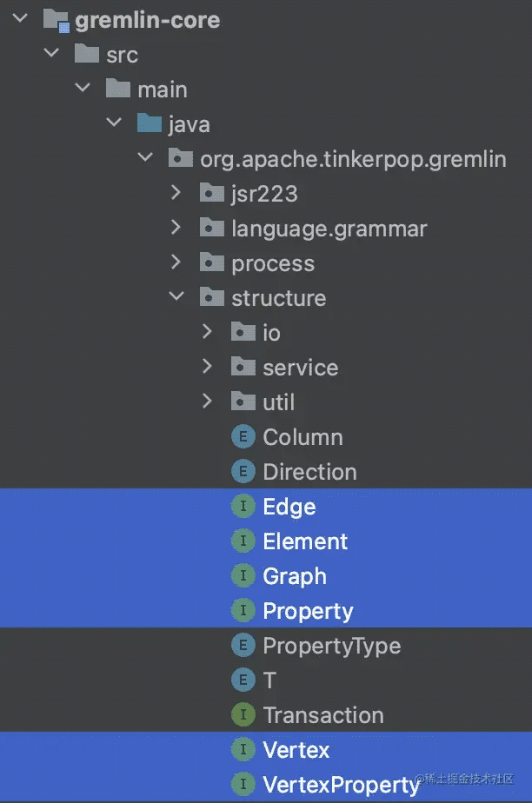Click the interface icon beside VertexProperty
Image resolution: width=532 pixels, height=803 pixels.
(243, 784)
